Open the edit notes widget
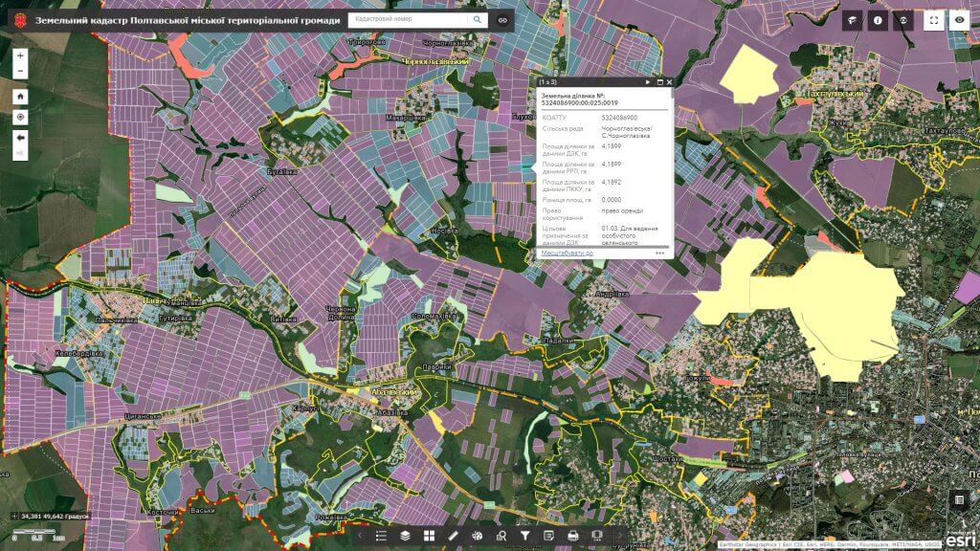The width and height of the screenshot is (980, 551). point(548,536)
